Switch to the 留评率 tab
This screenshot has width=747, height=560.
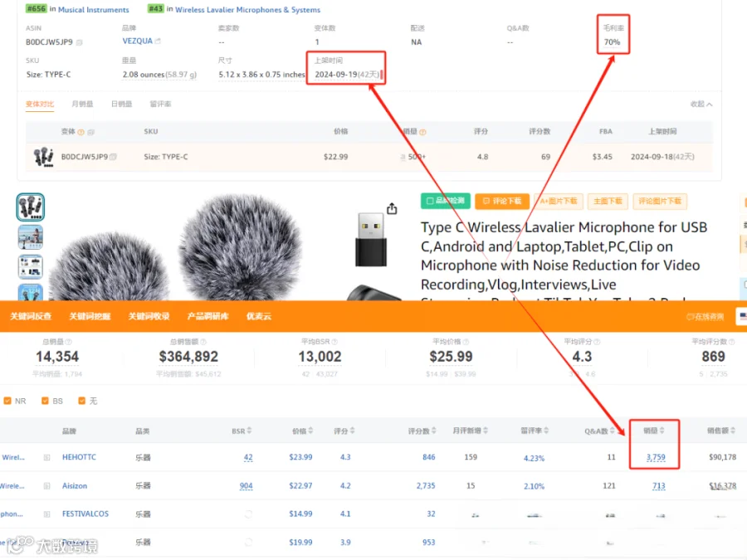(160, 105)
